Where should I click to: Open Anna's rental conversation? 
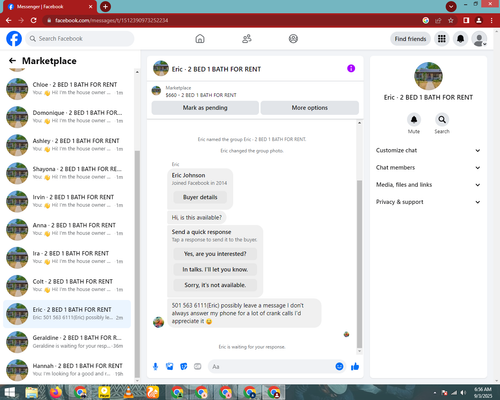coord(67,229)
